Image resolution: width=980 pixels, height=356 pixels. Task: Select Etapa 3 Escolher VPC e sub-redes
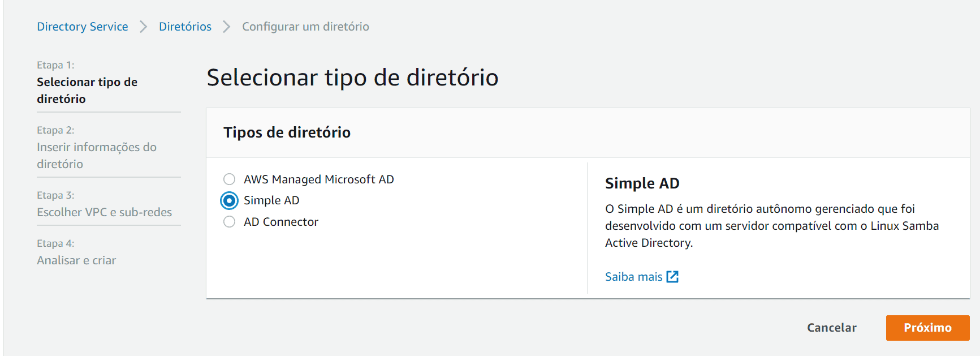(104, 212)
